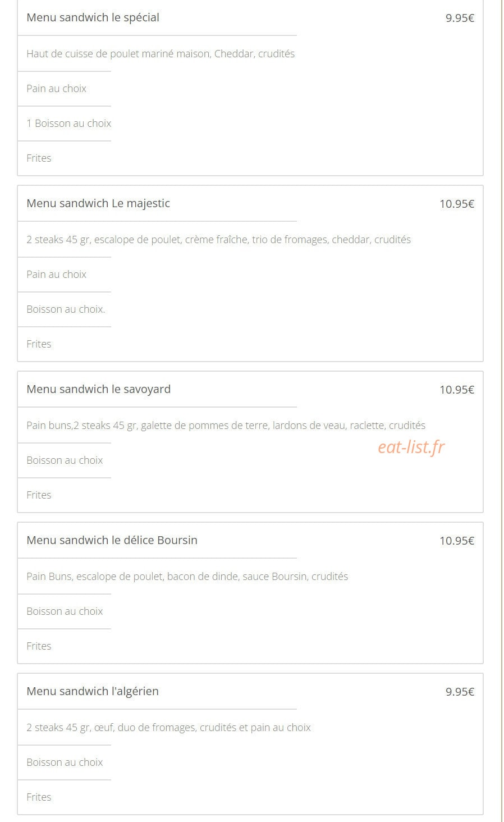
Task: Click 'Boisson au choix.' under Le majestic
Action: coord(66,309)
